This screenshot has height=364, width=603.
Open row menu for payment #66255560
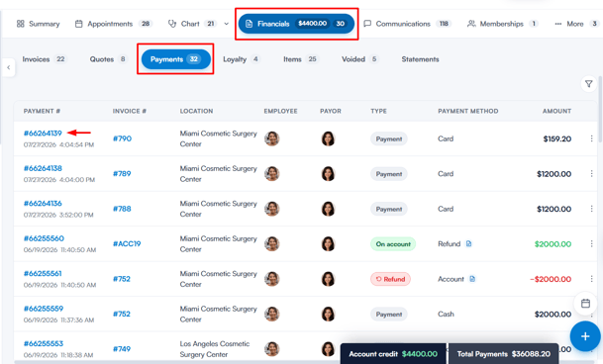[x=591, y=243]
